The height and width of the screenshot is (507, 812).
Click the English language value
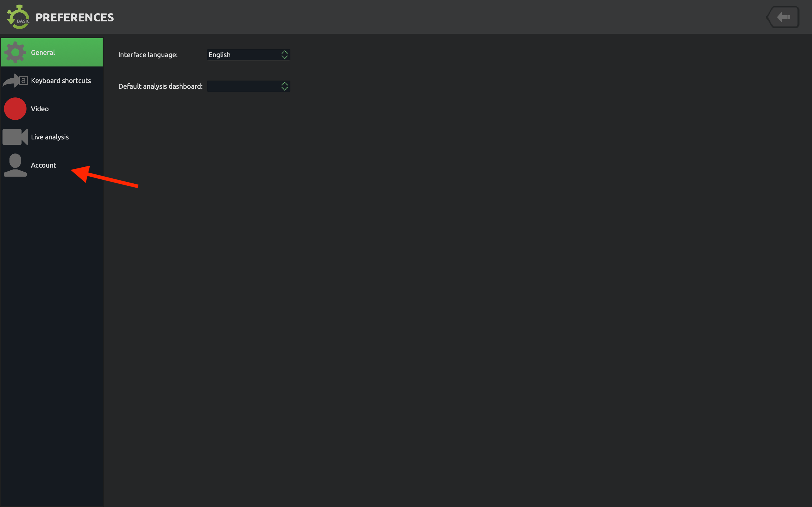tap(219, 54)
